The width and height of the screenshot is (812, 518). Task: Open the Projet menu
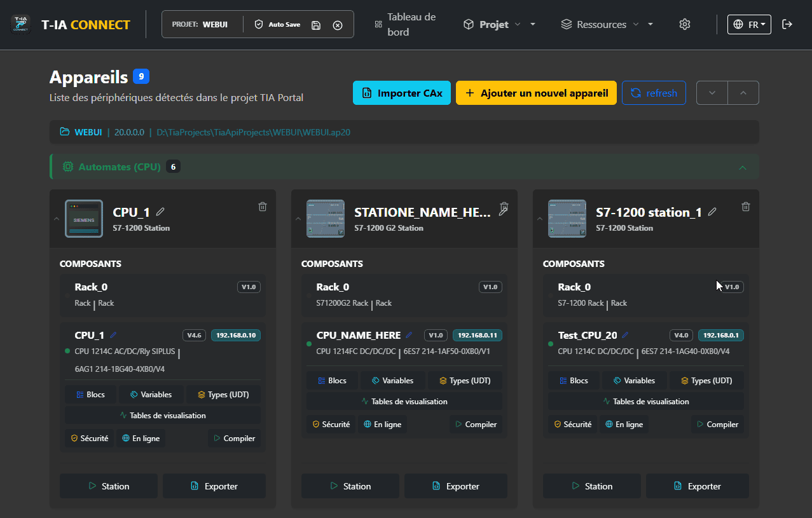tap(494, 24)
